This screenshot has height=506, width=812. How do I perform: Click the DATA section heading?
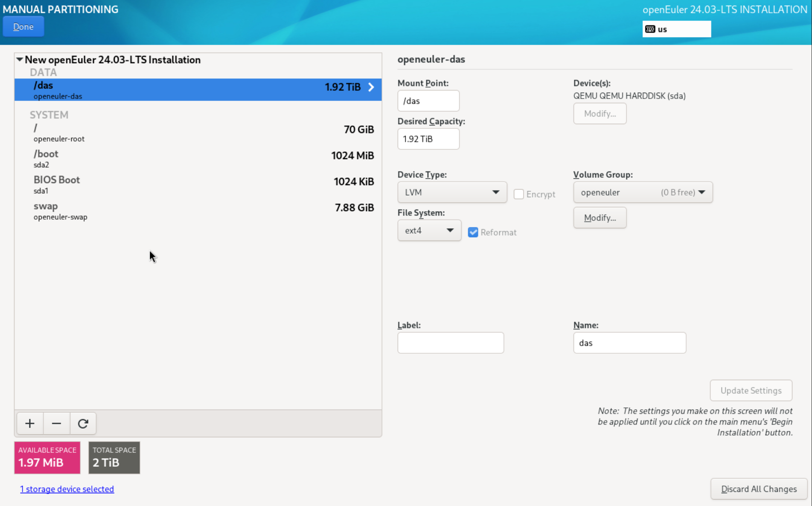(43, 72)
